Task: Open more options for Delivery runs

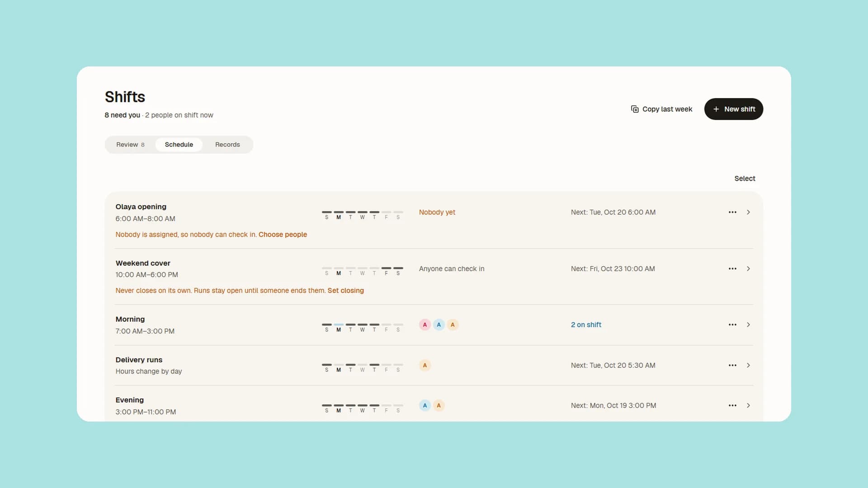Action: click(x=732, y=366)
